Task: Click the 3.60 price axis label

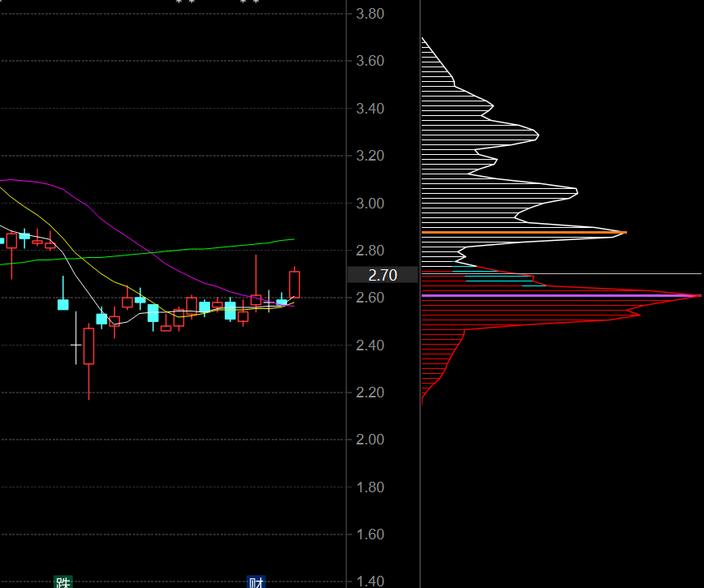Action: (x=370, y=61)
